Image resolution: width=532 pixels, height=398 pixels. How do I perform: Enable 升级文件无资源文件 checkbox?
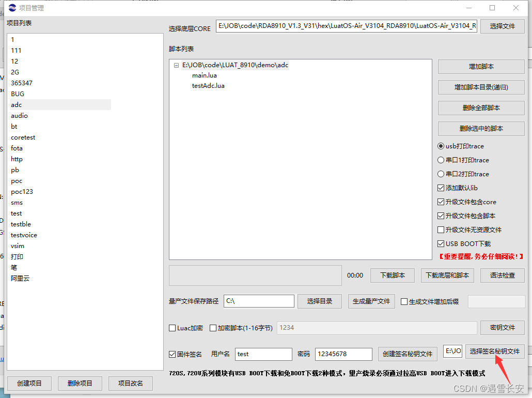[x=441, y=229]
